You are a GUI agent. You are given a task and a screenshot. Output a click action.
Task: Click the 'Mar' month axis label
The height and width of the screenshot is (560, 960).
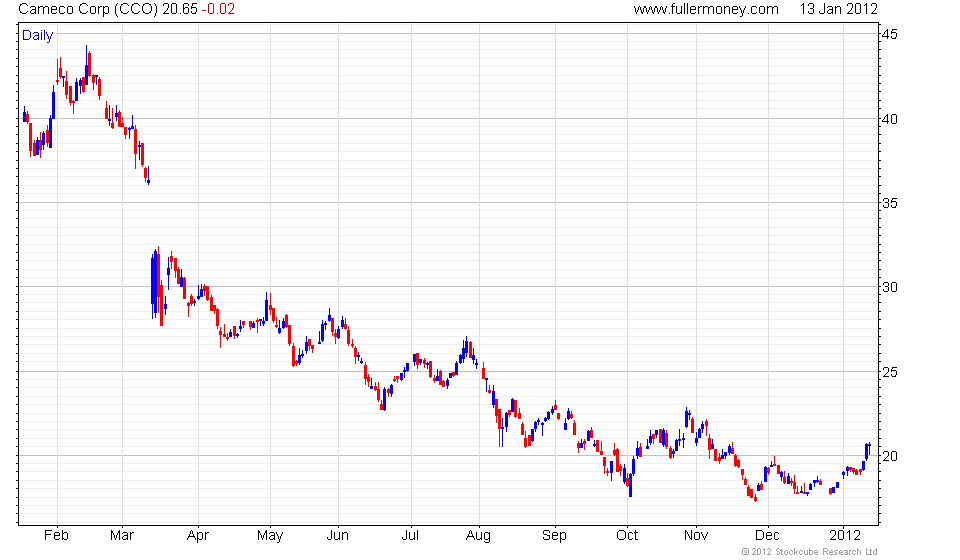[x=122, y=536]
